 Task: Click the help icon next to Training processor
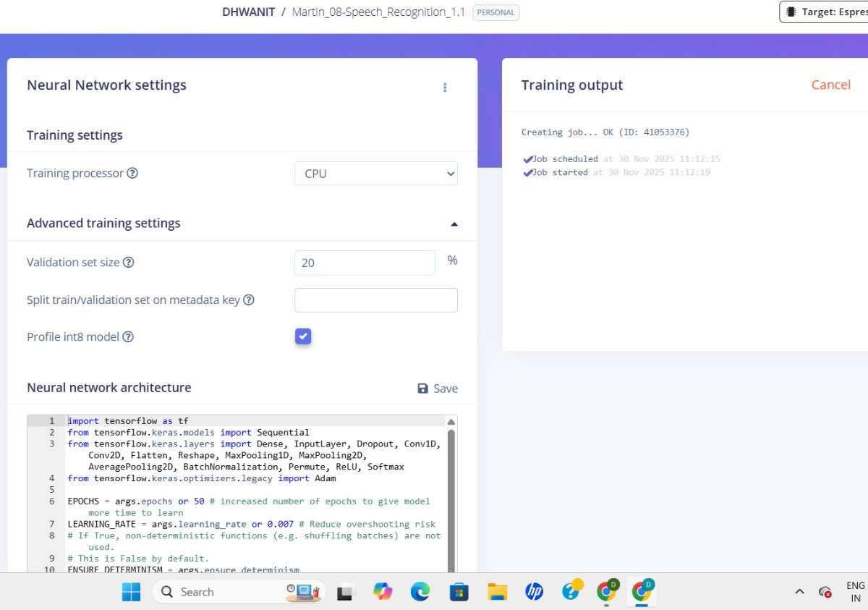point(132,174)
